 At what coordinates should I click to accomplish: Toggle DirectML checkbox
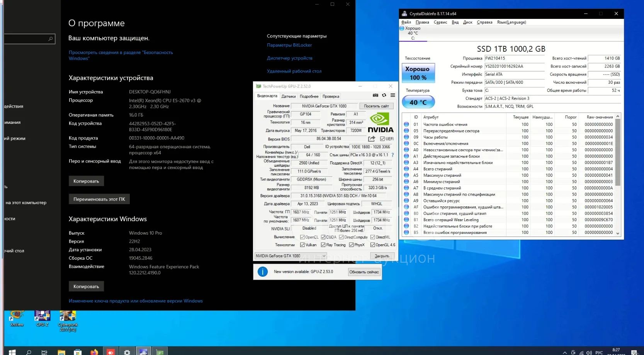373,237
